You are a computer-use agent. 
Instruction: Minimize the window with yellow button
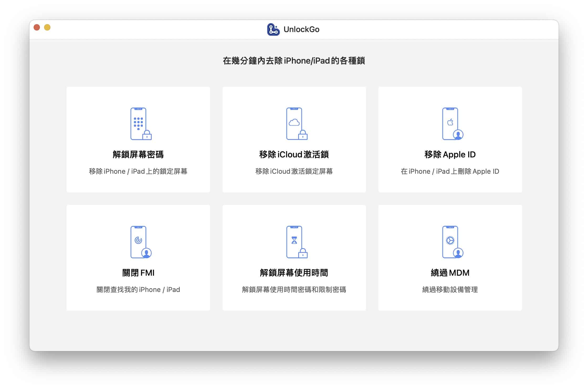[x=47, y=27]
